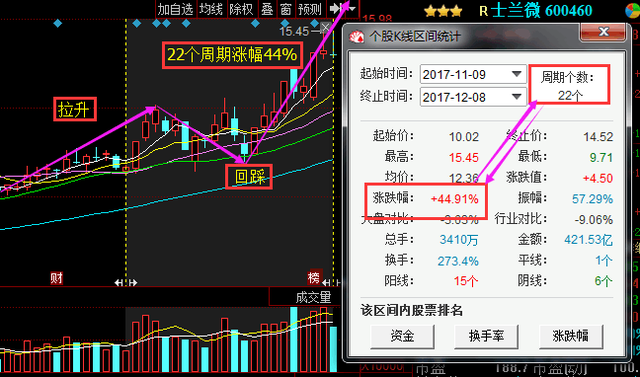This screenshot has height=377, width=640.
Task: Click the 最低 value 9.71
Action: (600, 157)
